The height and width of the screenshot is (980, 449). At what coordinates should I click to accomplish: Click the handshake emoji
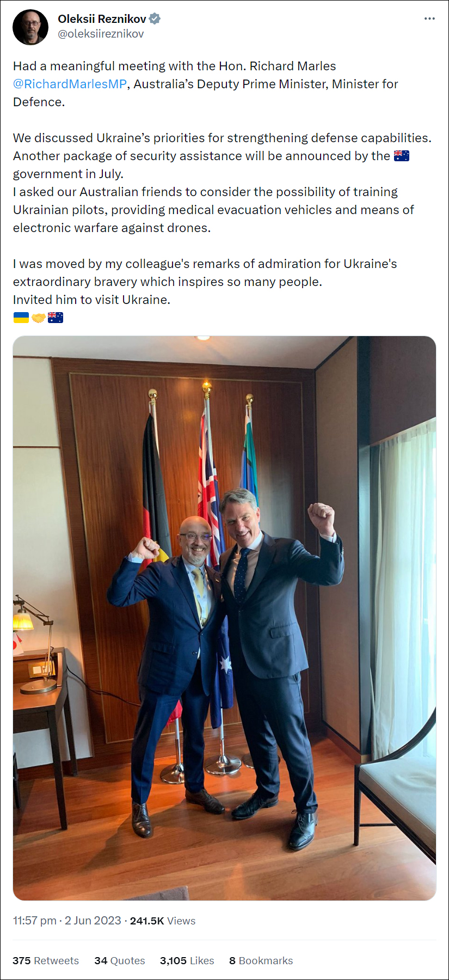(39, 318)
